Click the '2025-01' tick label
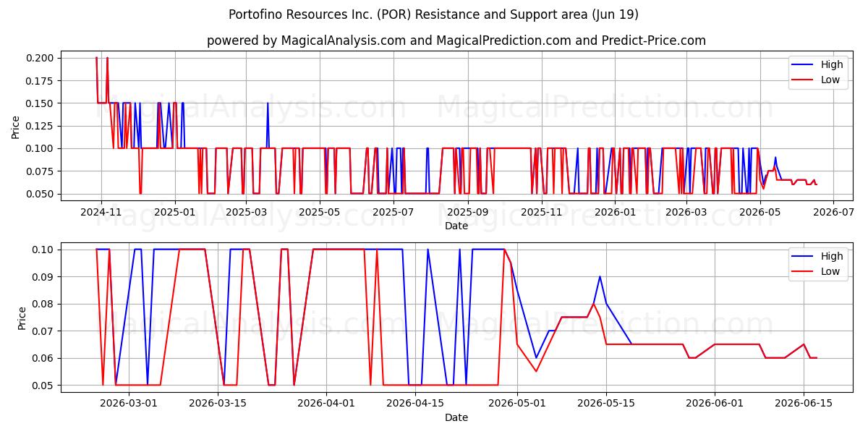868x434 pixels. click(x=174, y=212)
